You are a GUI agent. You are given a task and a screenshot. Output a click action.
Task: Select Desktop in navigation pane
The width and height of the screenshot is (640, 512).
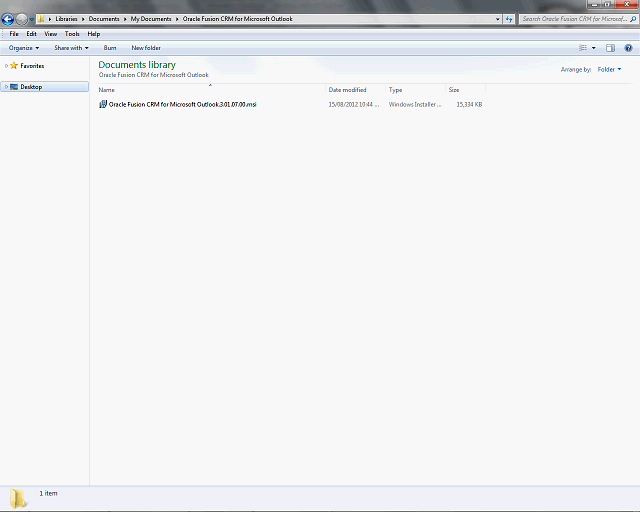(x=31, y=87)
